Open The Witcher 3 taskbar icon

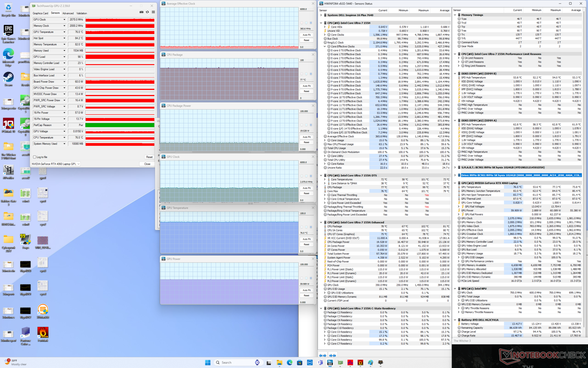tap(380, 362)
